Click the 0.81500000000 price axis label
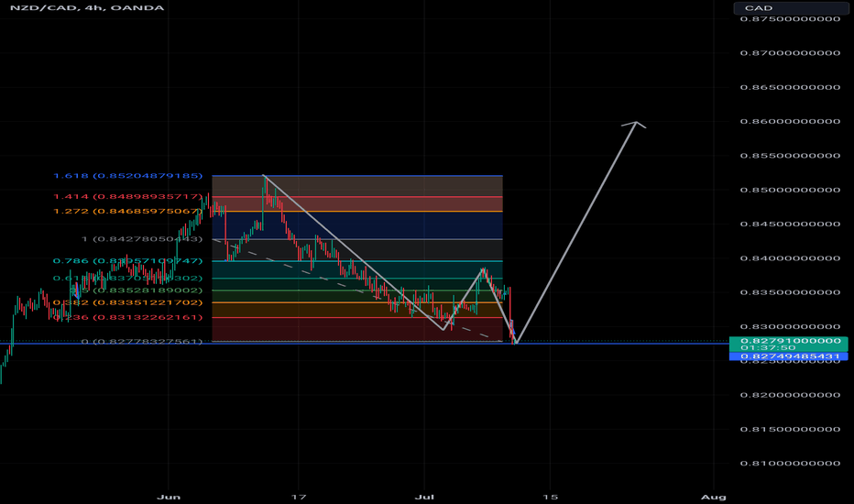The width and height of the screenshot is (854, 504). [x=790, y=430]
